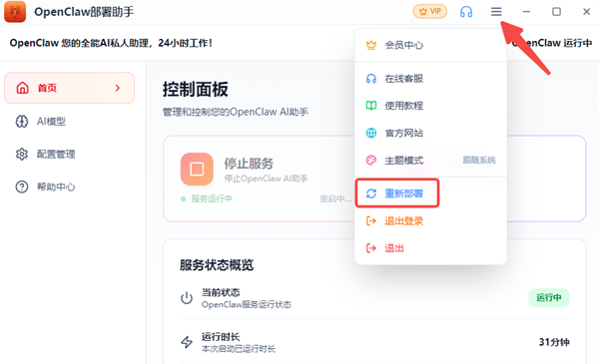Click the lightning icon beside 运行时长
This screenshot has height=364, width=599.
point(187,342)
